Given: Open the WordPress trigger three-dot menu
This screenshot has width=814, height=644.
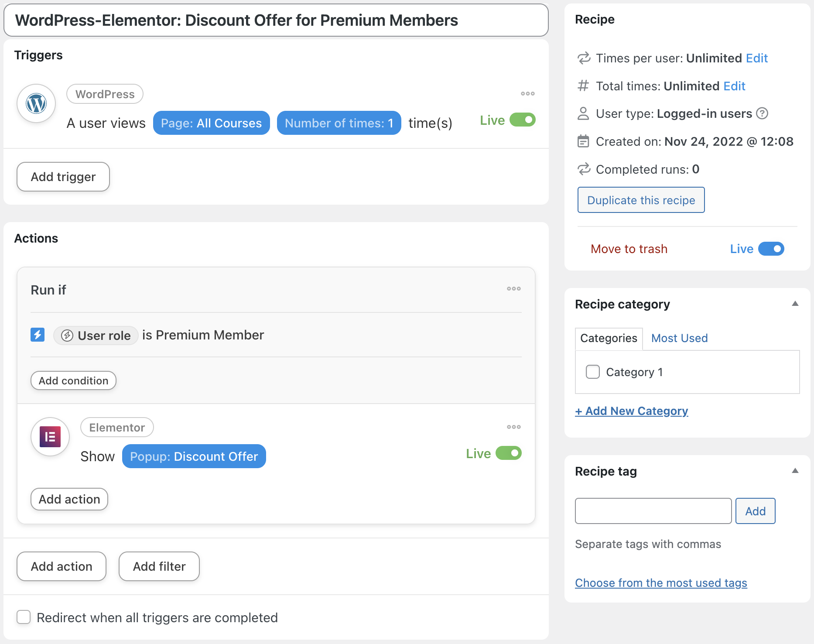Looking at the screenshot, I should (x=527, y=94).
